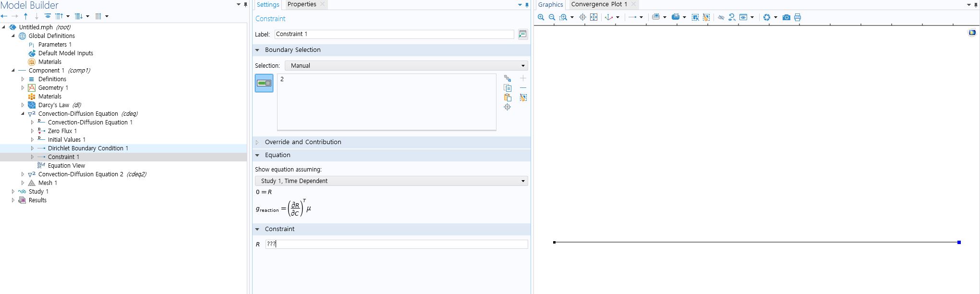Select Dirichlet Boundary Condition 1 node

(88, 148)
